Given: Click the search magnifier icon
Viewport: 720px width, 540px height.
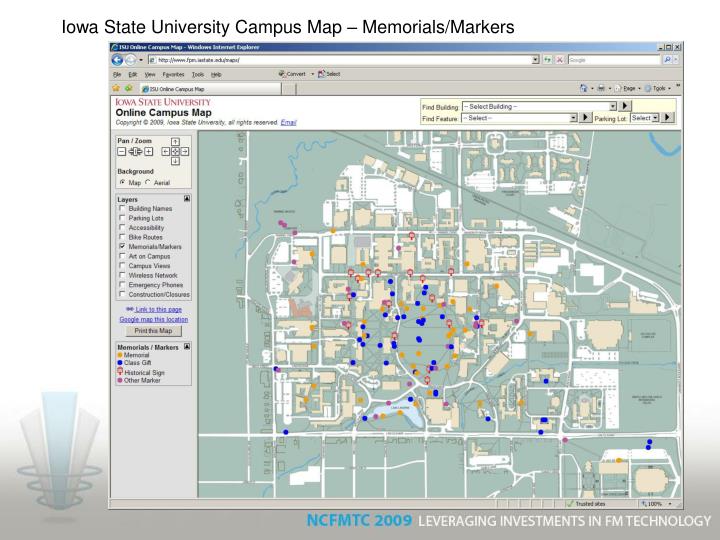Looking at the screenshot, I should click(x=667, y=60).
